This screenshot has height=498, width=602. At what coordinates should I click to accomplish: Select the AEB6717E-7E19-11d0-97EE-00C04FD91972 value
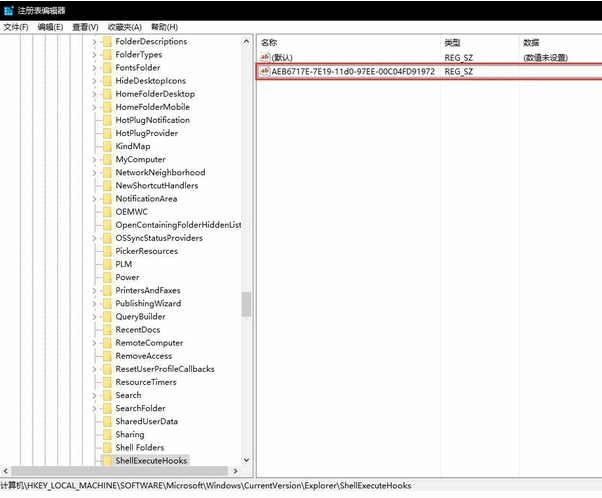(353, 72)
